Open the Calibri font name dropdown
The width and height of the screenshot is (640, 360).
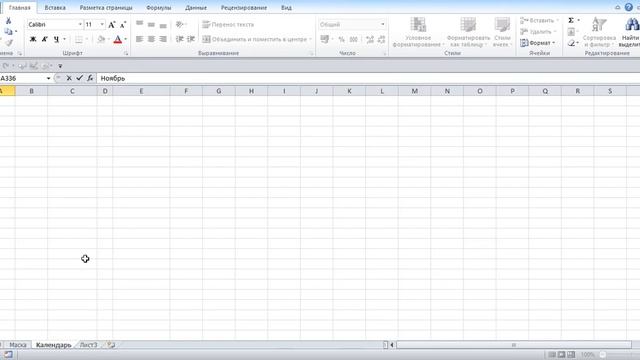click(80, 24)
